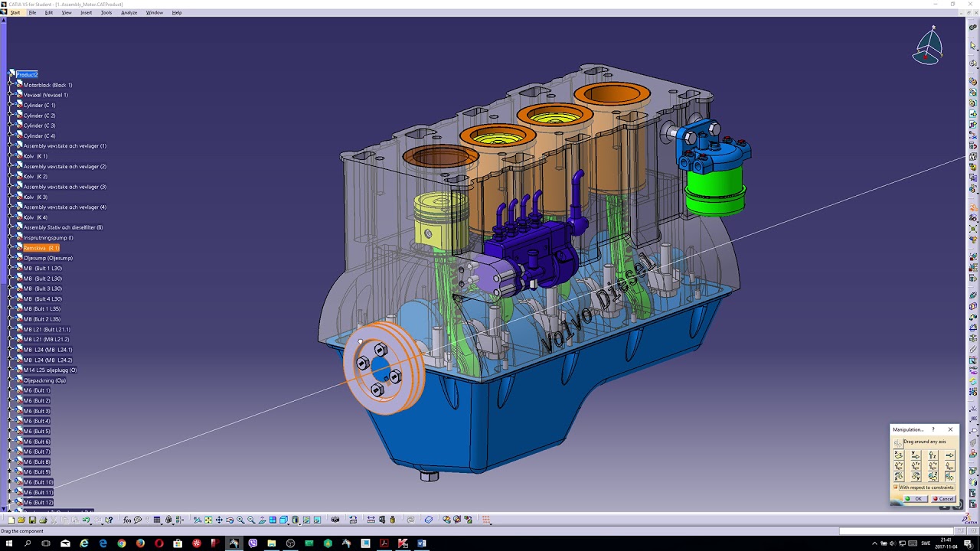Select drag along any axis arrow icon
980x551 pixels.
(950, 455)
